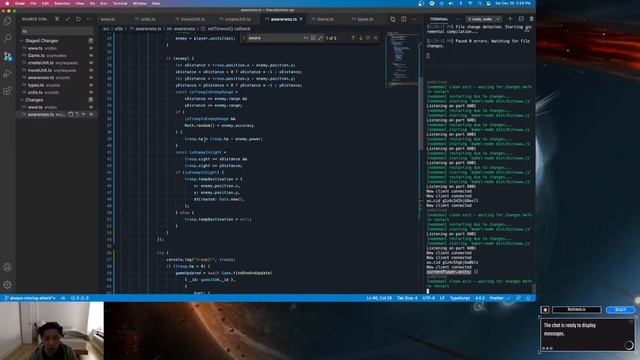640x360 pixels.
Task: Click TypeScript language mode in status bar
Action: click(x=460, y=298)
